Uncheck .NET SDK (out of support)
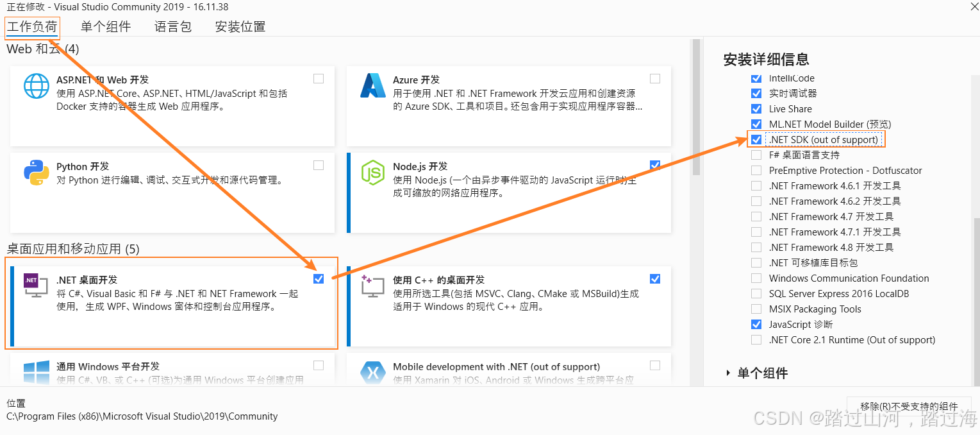Screen dimensions: 980x435 pos(756,139)
